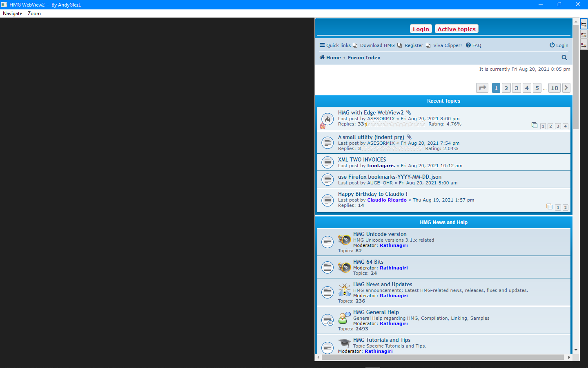
Task: Click the power icon Login link
Action: click(x=552, y=45)
